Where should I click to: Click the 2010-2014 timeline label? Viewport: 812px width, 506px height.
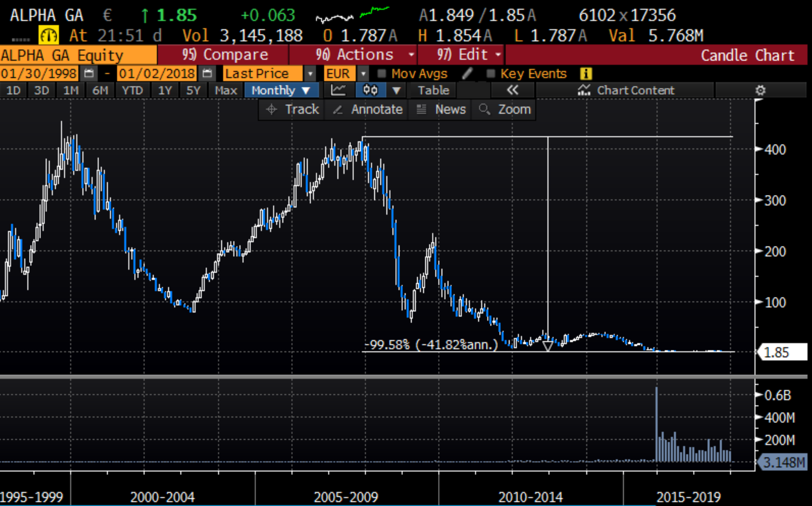tap(531, 497)
